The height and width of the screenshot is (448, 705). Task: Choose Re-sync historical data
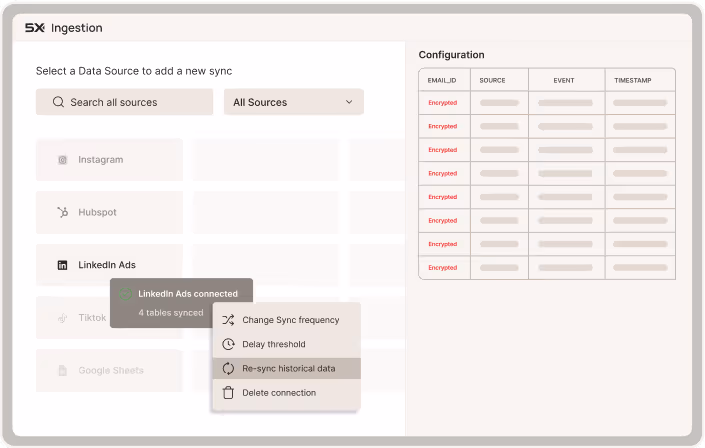pyautogui.click(x=286, y=368)
